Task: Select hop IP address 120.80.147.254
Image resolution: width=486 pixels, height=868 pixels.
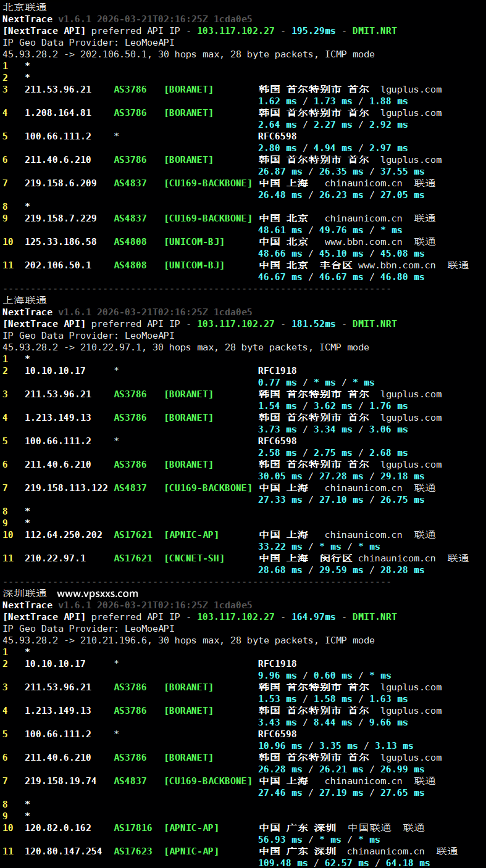Action: [x=64, y=851]
